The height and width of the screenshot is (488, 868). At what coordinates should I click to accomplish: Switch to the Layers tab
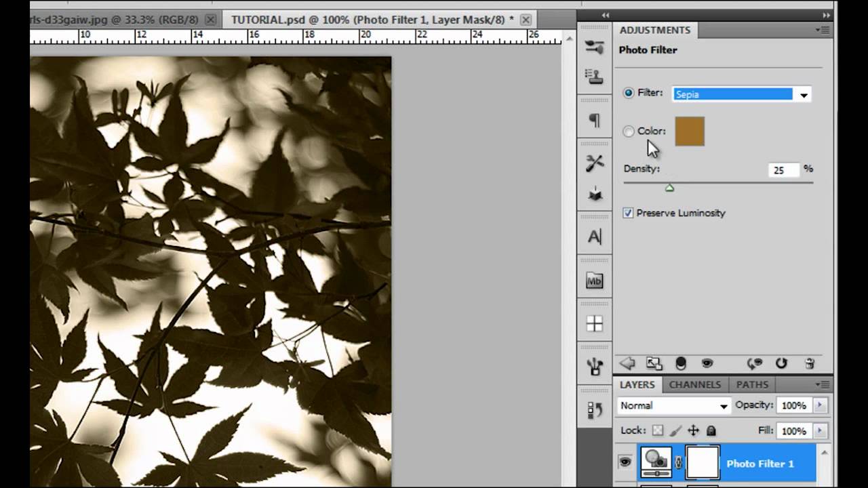pos(637,384)
